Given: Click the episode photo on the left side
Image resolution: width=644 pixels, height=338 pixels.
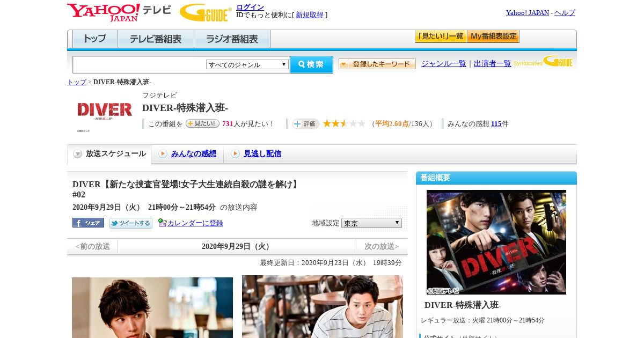Looking at the screenshot, I should coord(152,307).
